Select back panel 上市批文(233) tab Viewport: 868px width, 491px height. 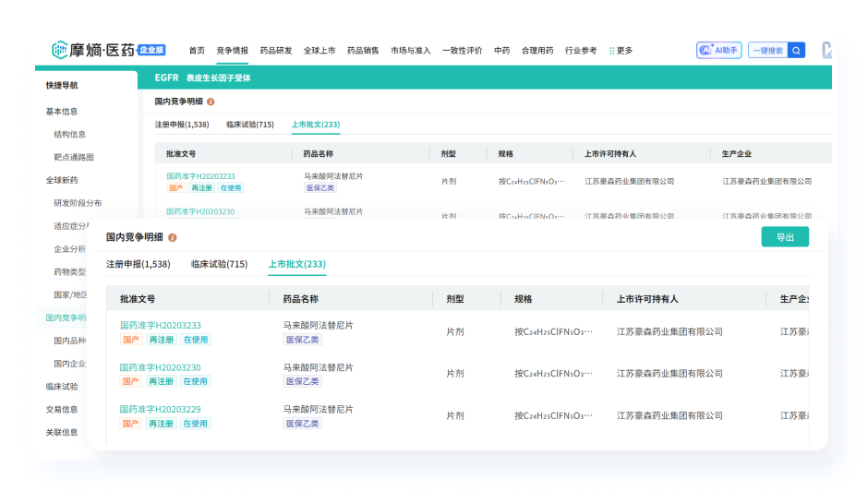(x=316, y=125)
